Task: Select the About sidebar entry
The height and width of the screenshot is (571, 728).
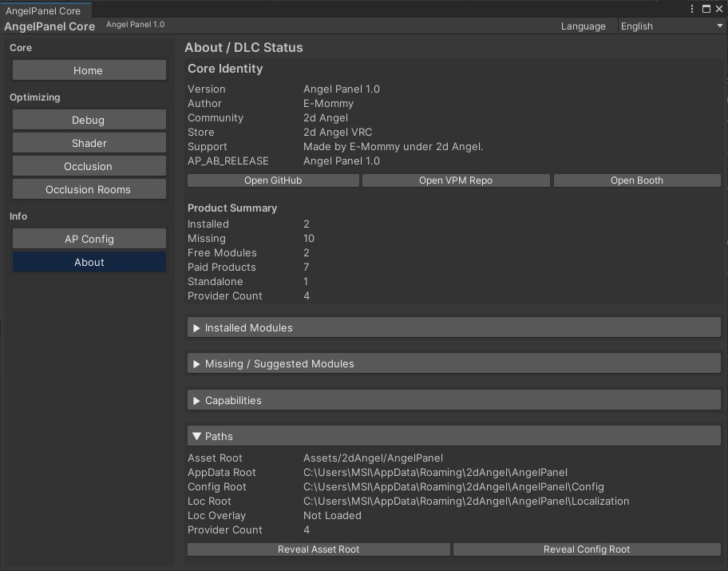Action: pos(89,262)
